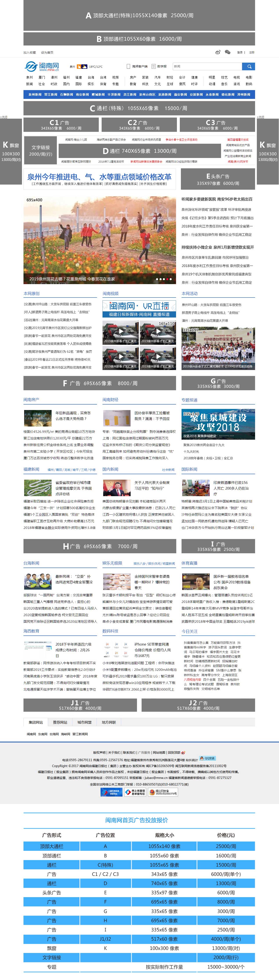
Task: Open the 体育直播 section heading
Action: (x=189, y=563)
